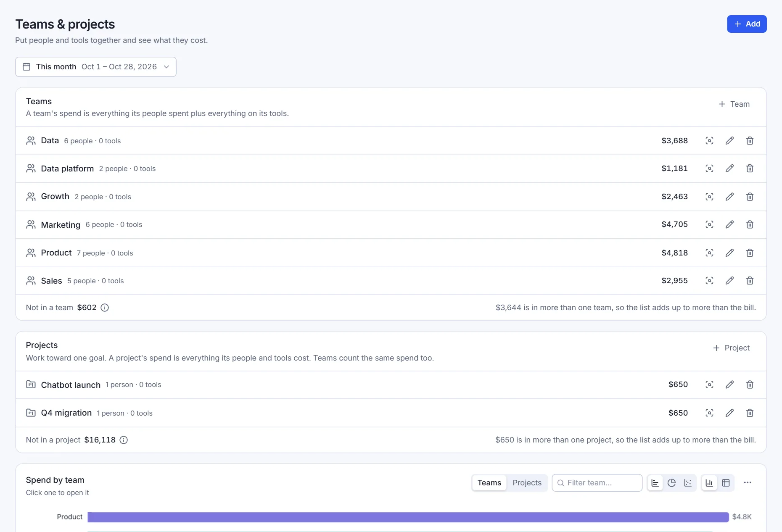The image size is (782, 532).
Task: Click the Q4 migration project name
Action: (66, 413)
